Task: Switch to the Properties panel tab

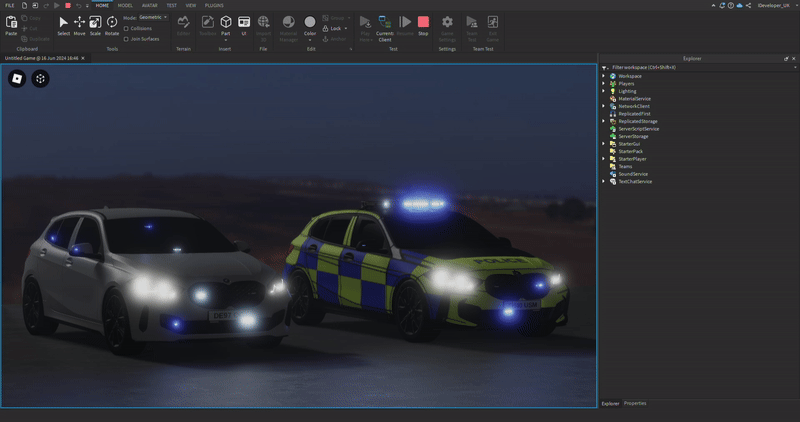Action: pos(635,403)
